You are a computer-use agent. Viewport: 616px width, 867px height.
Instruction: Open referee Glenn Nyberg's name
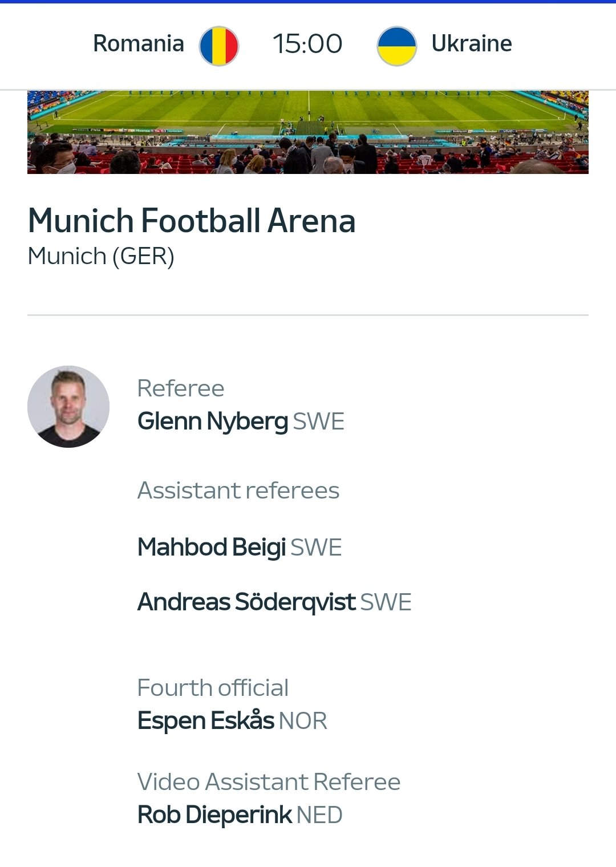click(213, 422)
